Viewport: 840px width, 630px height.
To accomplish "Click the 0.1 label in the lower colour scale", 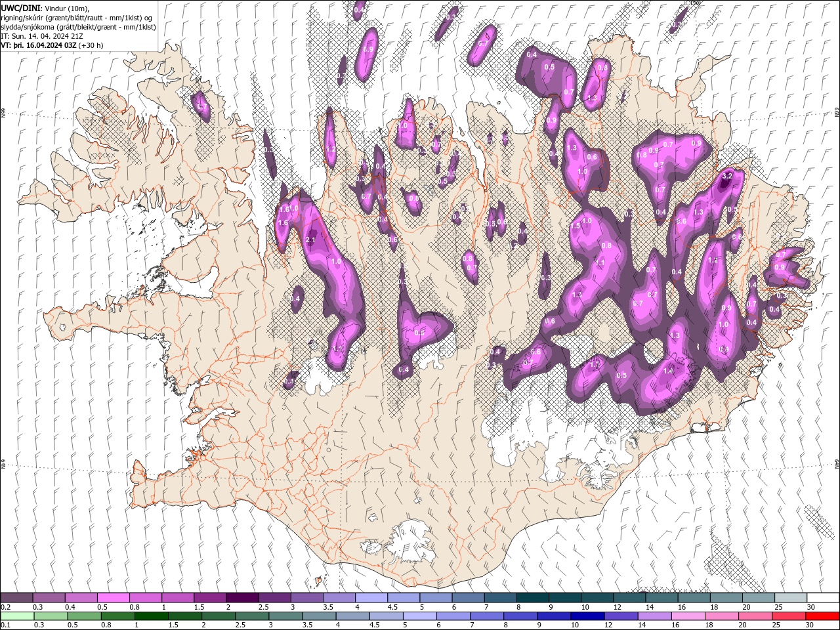I will [x=5, y=625].
